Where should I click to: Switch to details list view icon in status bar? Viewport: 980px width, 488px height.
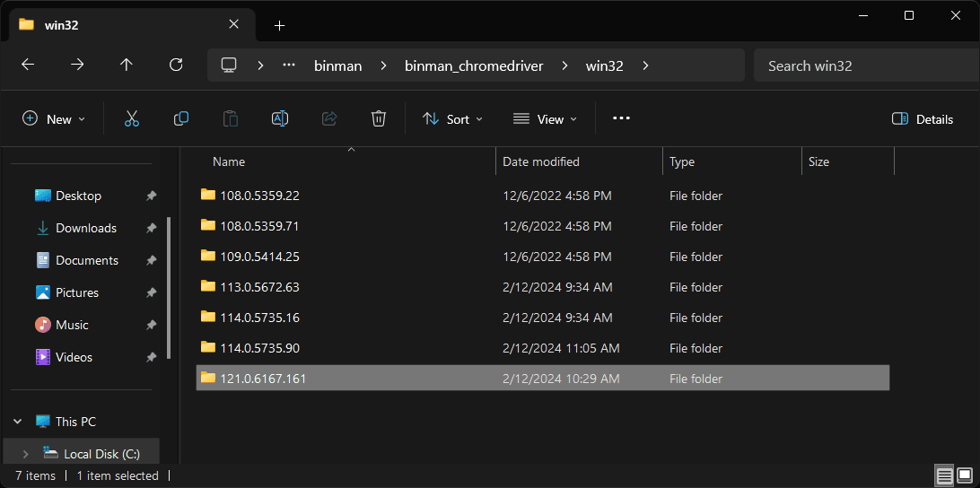point(943,475)
